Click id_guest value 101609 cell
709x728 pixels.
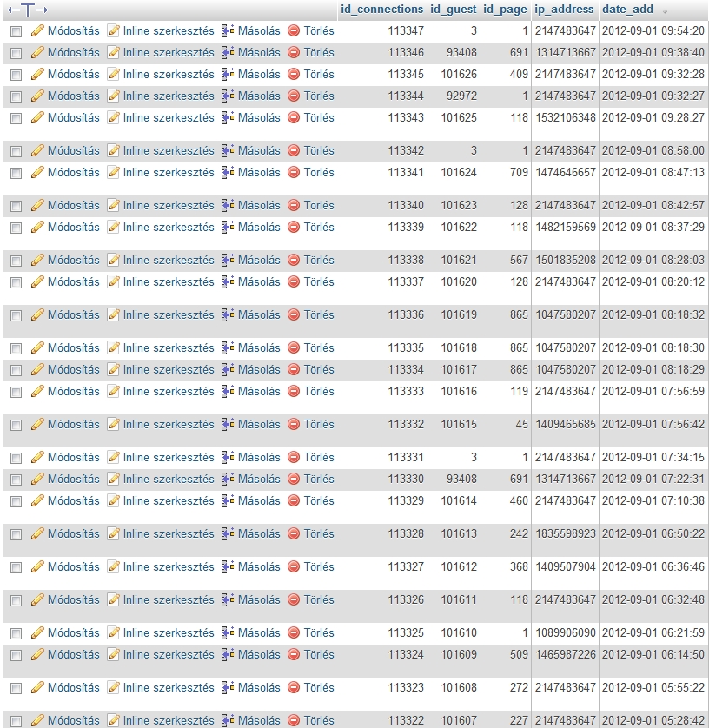coord(459,655)
